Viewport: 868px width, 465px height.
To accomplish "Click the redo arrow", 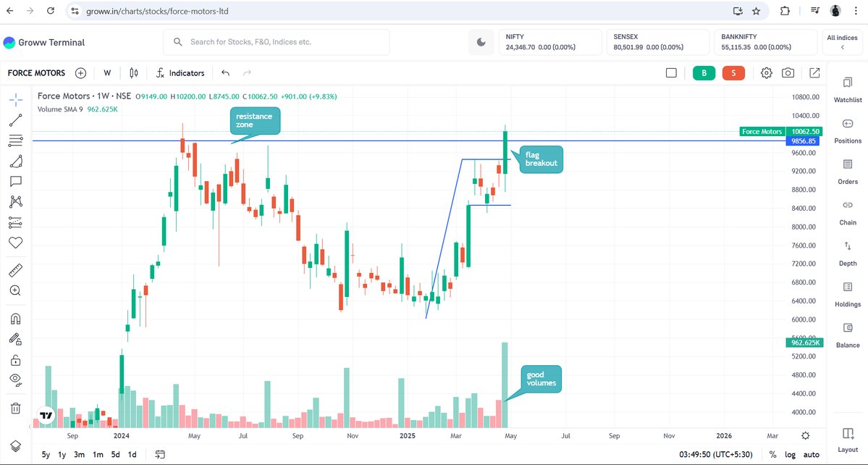I will click(248, 73).
